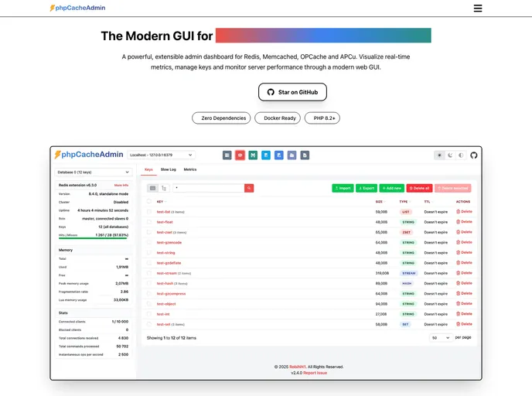Open the Localhost 127.0.0.1:6379 server dropdown
This screenshot has width=532, height=396.
pyautogui.click(x=161, y=155)
